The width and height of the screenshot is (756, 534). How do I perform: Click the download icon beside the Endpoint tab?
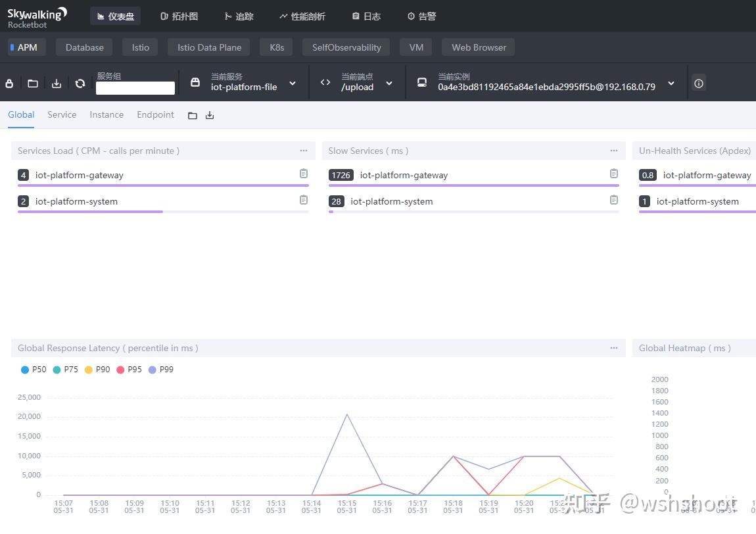tap(210, 115)
